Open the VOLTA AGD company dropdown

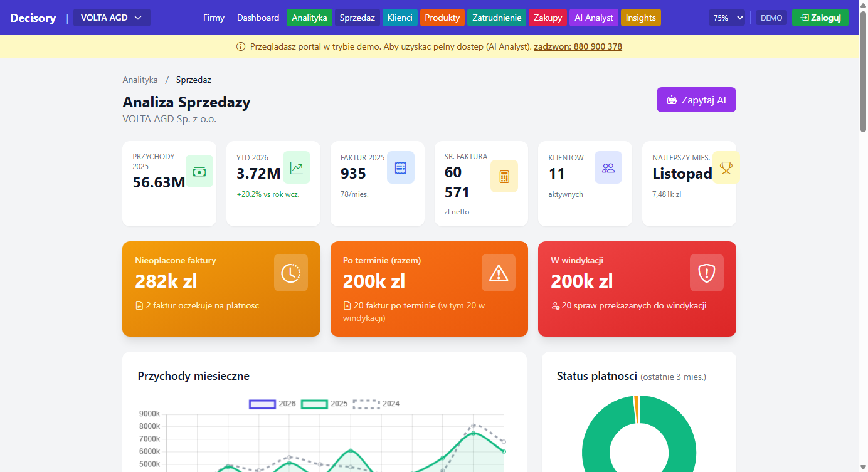(112, 18)
